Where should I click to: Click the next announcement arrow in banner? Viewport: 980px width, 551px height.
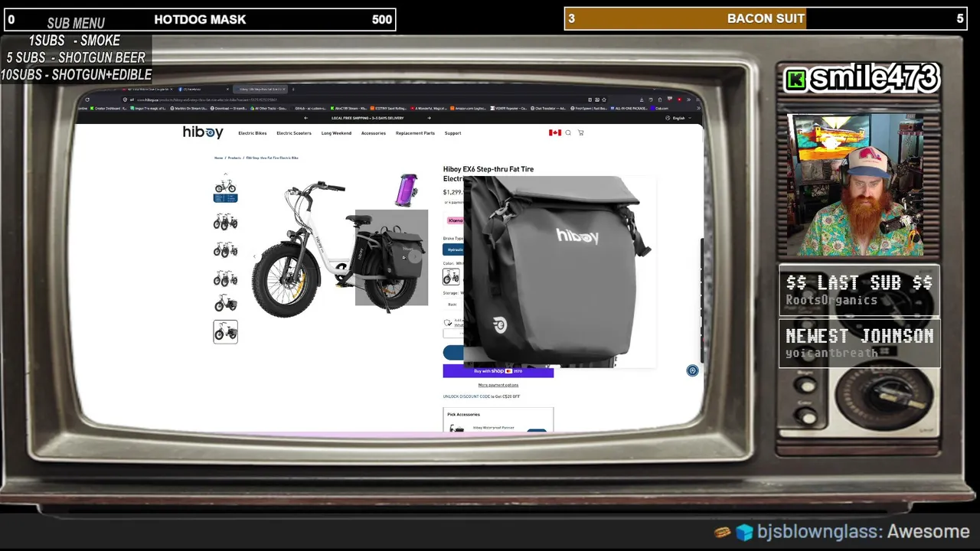429,118
